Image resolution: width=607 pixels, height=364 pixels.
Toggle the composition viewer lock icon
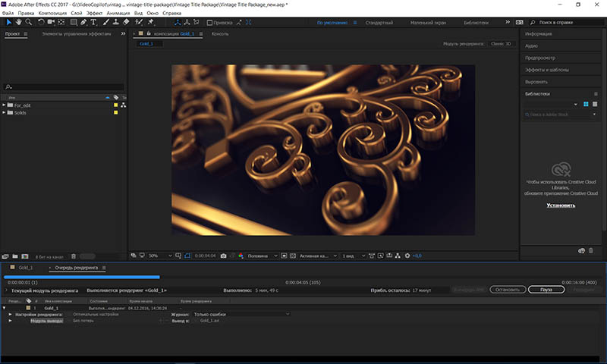149,33
